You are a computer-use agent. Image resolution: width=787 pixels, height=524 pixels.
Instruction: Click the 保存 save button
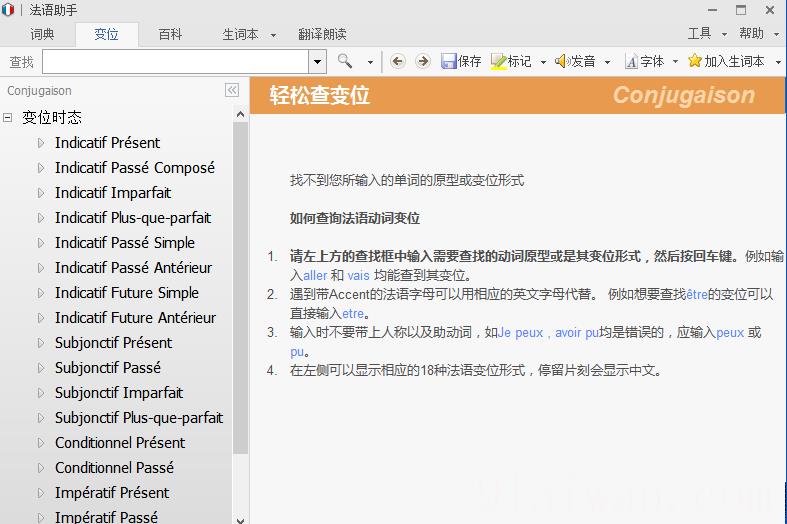point(461,61)
